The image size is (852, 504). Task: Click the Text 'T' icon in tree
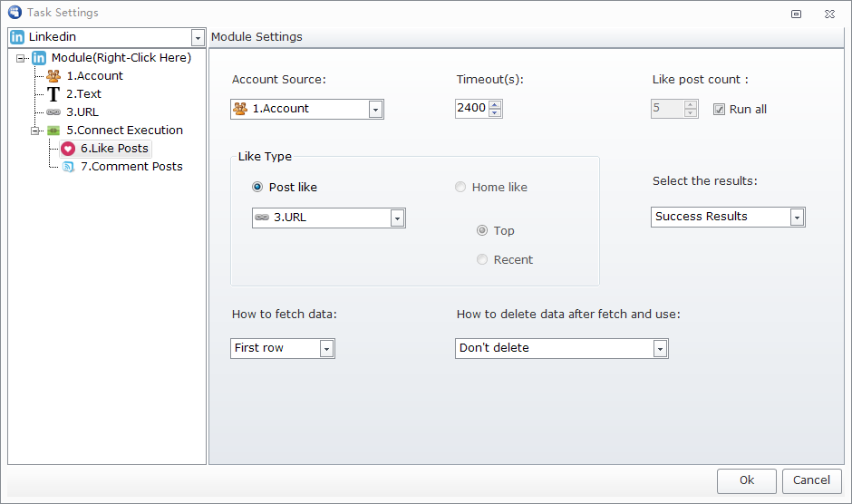click(x=53, y=94)
